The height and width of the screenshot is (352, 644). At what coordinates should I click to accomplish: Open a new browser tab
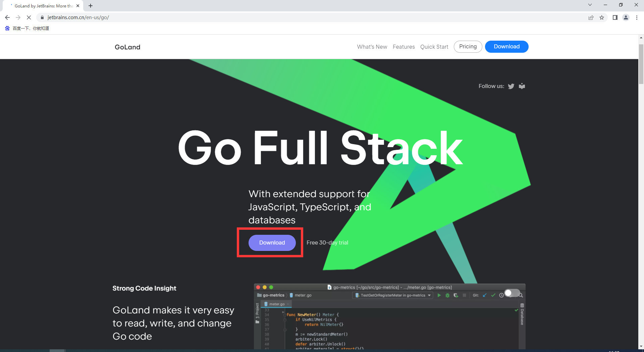coord(91,6)
